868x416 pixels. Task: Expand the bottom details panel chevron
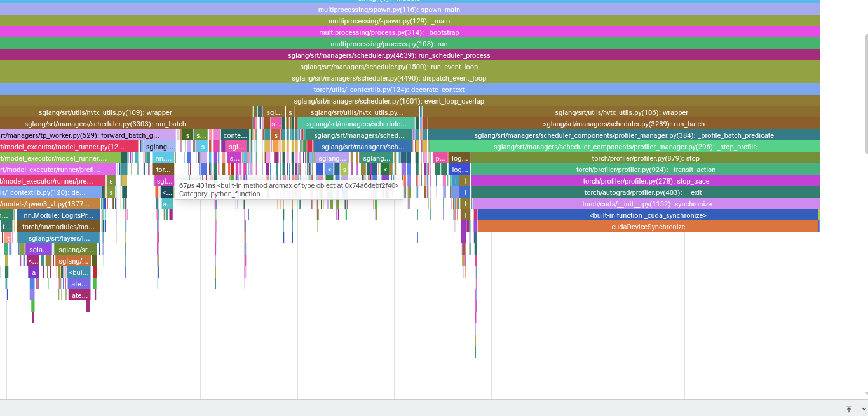(x=864, y=409)
